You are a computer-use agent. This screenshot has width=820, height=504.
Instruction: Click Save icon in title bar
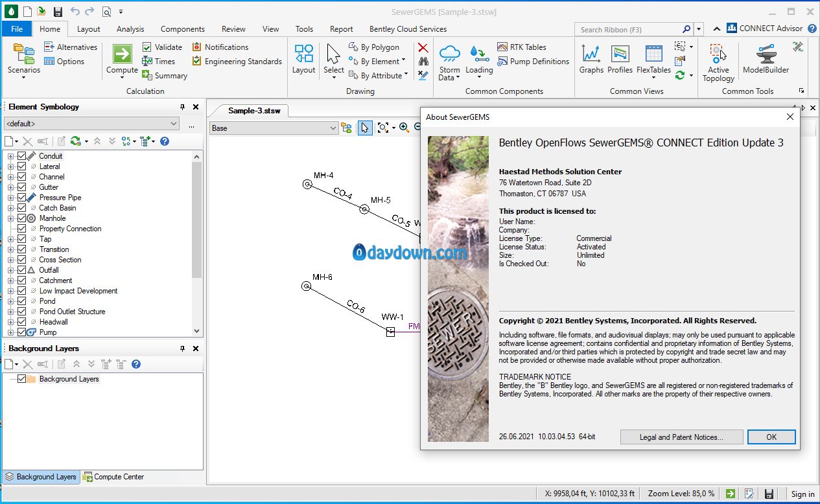(x=58, y=12)
